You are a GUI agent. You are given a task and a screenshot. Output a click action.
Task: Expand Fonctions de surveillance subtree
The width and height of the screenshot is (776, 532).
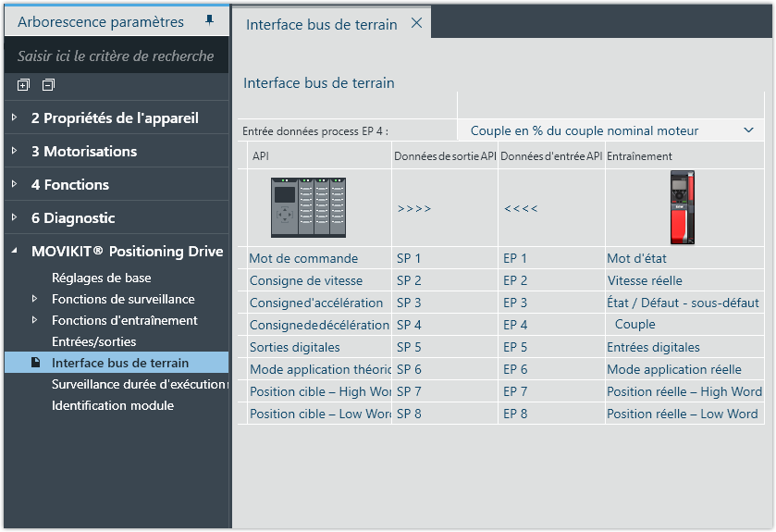coord(35,299)
